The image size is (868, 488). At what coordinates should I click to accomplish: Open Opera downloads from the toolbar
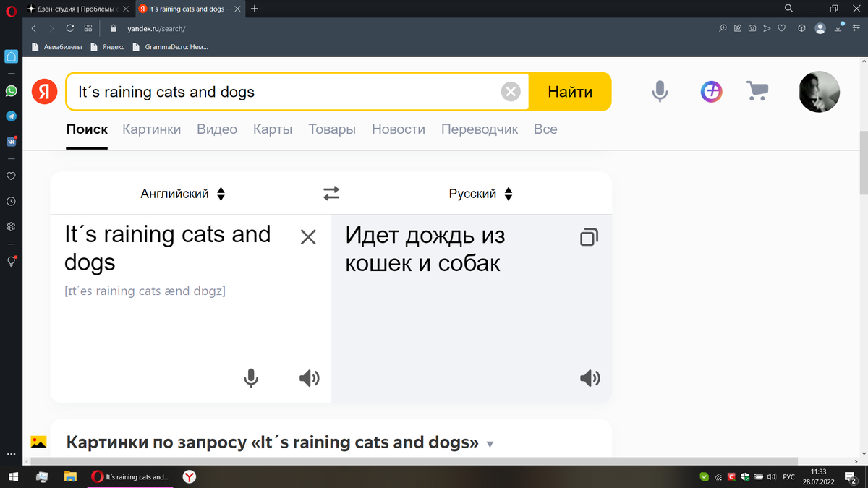[839, 28]
